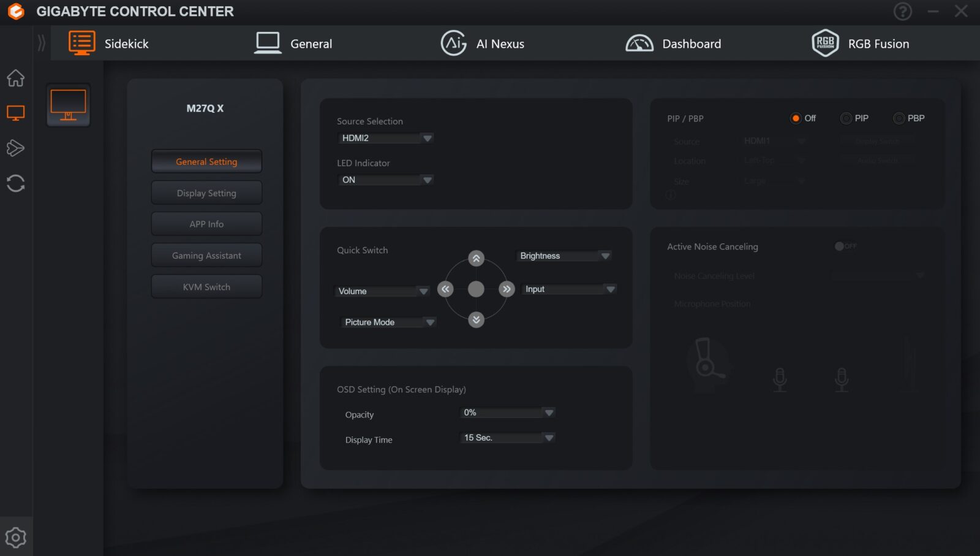Click the paper plane sidebar icon
The width and height of the screenshot is (980, 556).
(15, 148)
